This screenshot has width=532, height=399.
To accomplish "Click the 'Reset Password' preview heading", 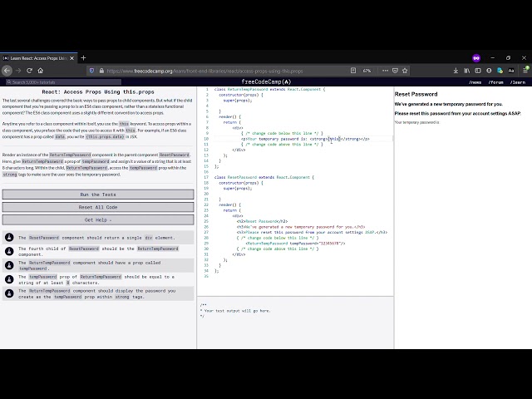I will [x=416, y=94].
